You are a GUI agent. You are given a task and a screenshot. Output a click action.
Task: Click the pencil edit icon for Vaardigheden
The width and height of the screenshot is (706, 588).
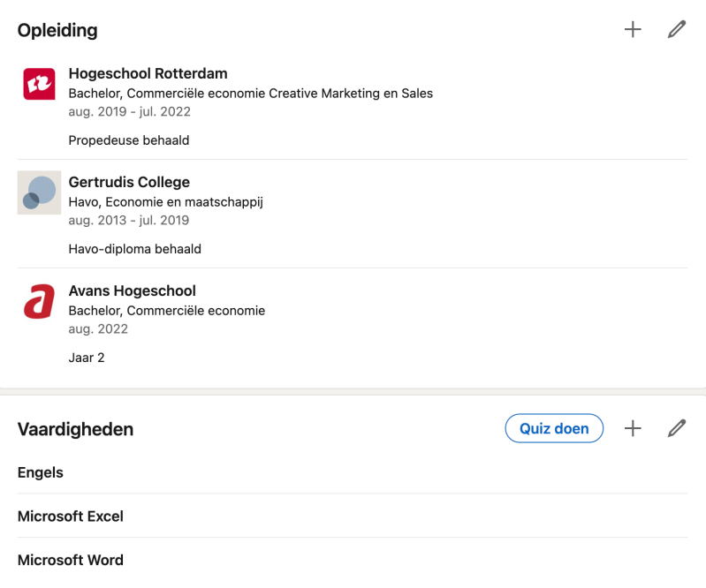(677, 428)
